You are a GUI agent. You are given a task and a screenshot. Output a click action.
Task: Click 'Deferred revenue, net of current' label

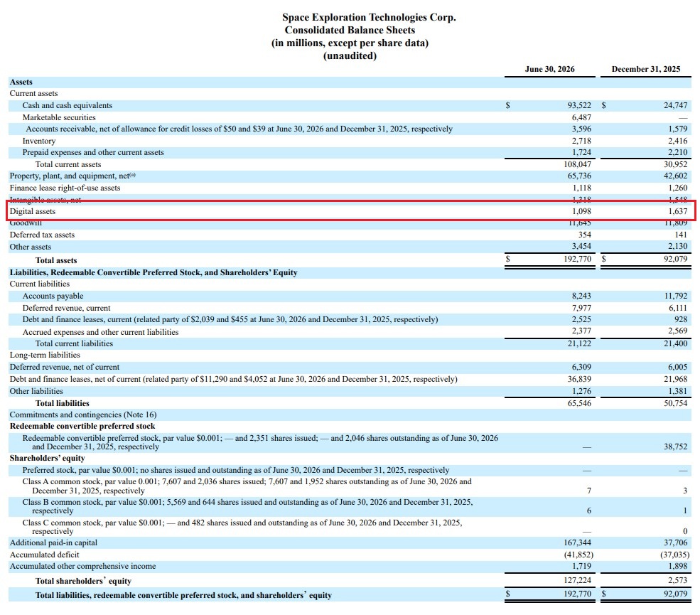click(65, 367)
